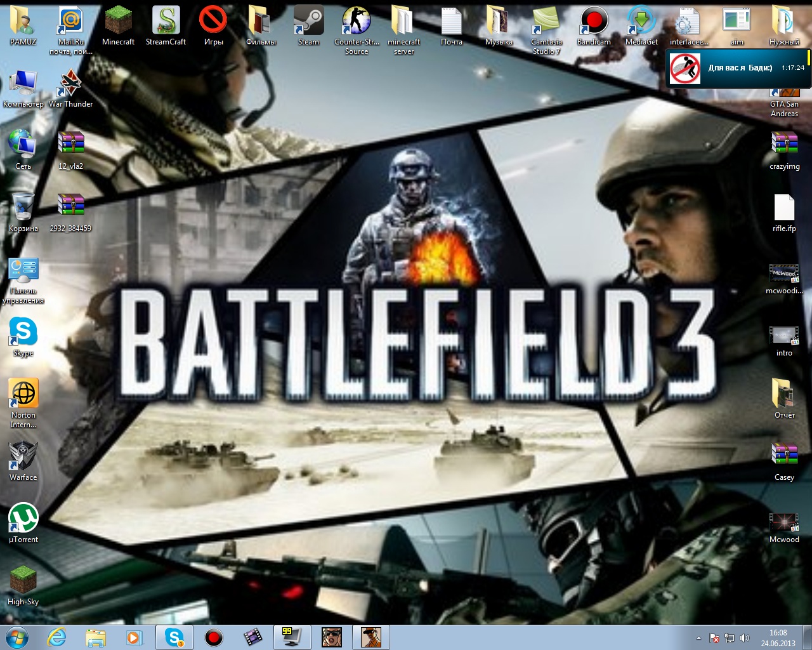
Task: Select the 2932_384459 archive
Action: pyautogui.click(x=71, y=212)
